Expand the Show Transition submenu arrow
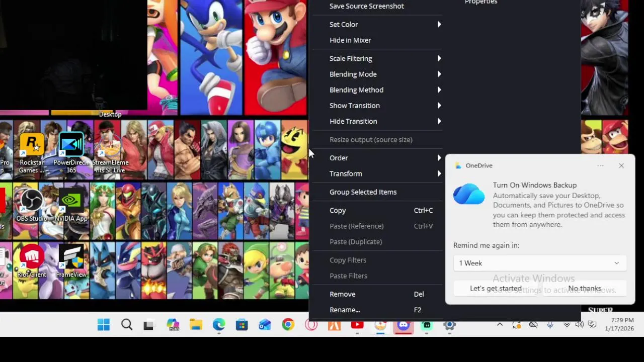 coord(439,106)
